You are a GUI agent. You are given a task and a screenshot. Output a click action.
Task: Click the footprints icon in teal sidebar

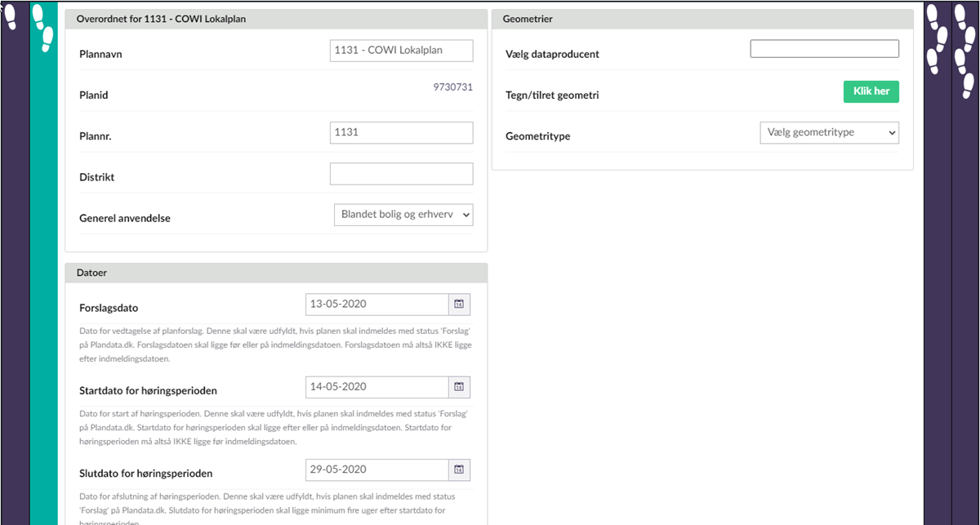43,26
